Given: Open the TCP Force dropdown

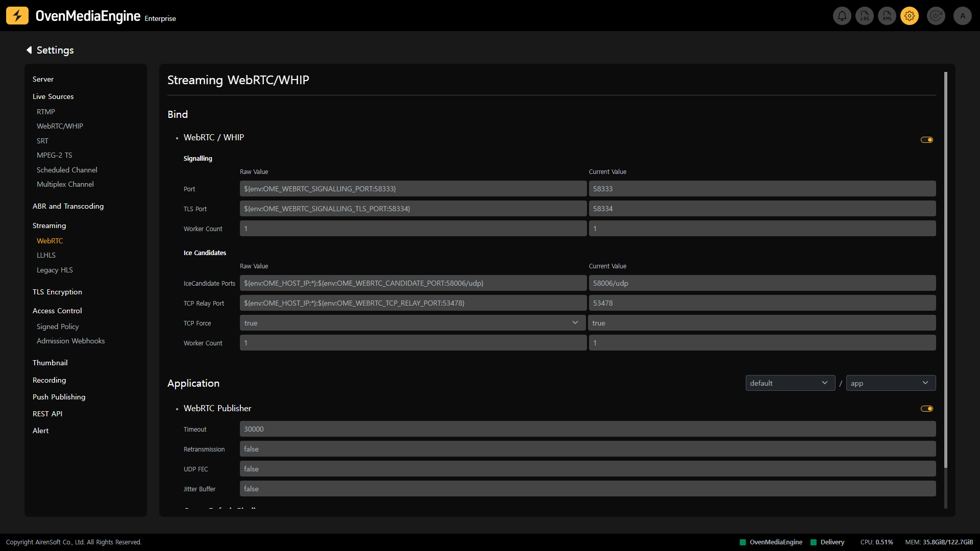Looking at the screenshot, I should point(412,323).
